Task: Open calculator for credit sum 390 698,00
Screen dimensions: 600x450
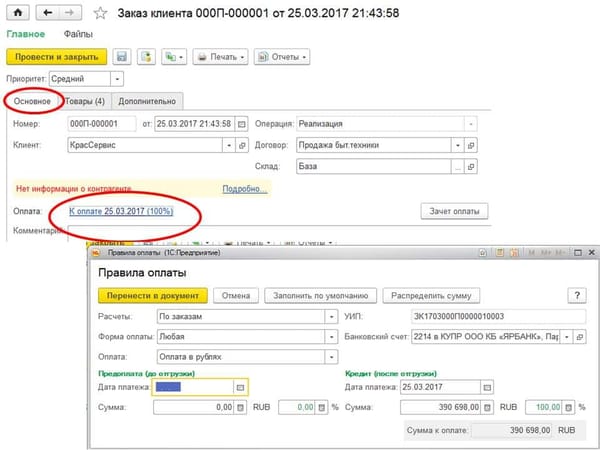Action: coord(484,407)
